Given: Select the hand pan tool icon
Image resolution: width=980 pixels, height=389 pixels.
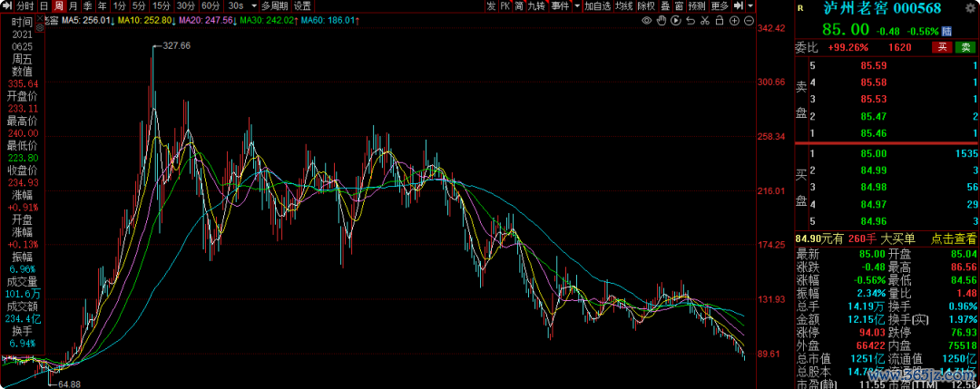Looking at the screenshot, I should click(661, 21).
